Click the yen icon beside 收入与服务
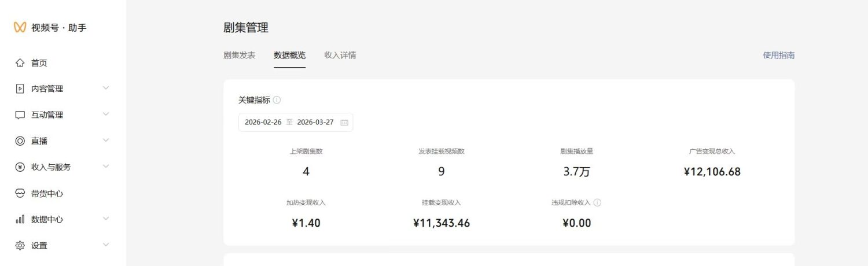868x266 pixels. pos(20,167)
